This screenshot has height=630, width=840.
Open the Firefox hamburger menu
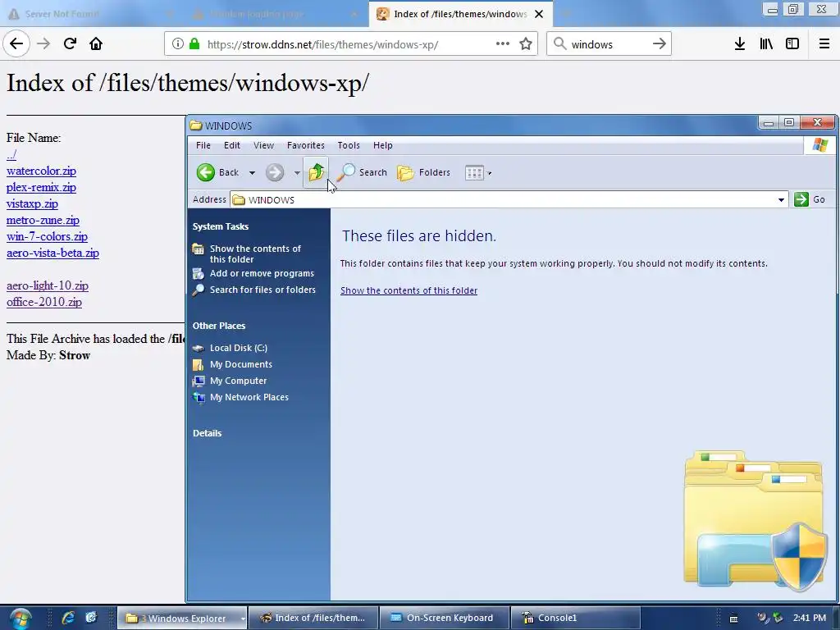click(x=824, y=44)
